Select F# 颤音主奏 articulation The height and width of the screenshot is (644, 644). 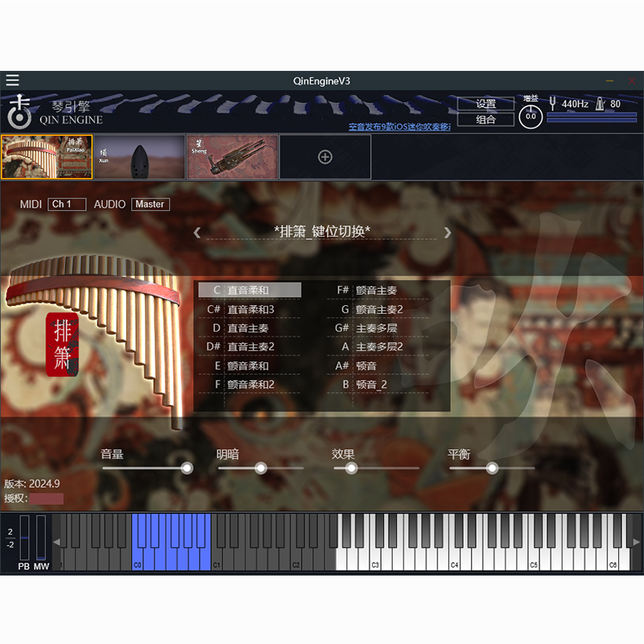tap(378, 290)
